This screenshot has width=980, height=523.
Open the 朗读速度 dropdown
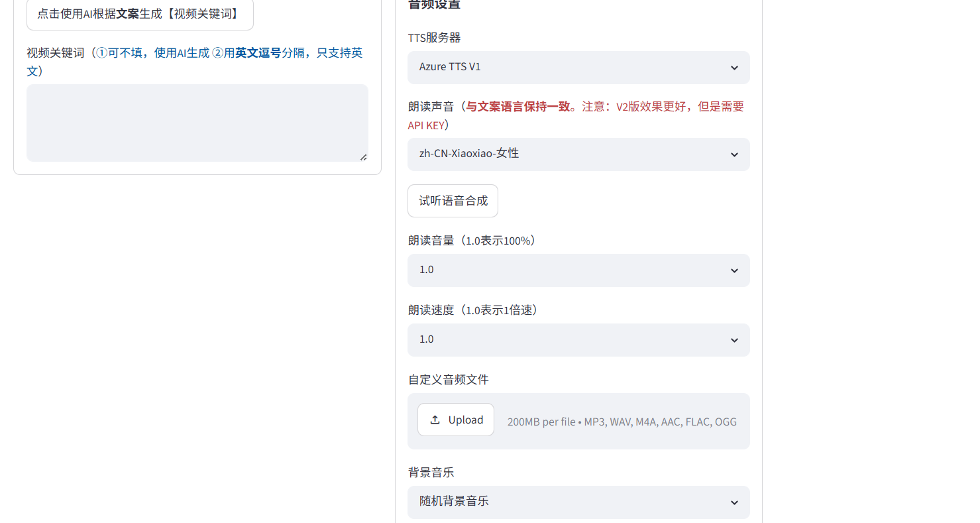[x=578, y=340]
